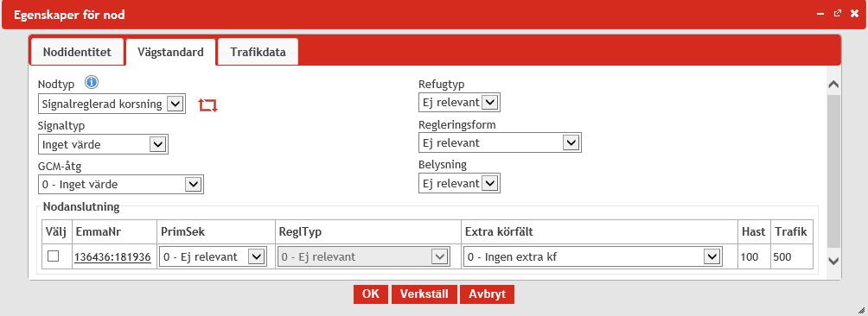This screenshot has height=316, width=868.
Task: Confirm with the OK button
Action: tap(371, 294)
